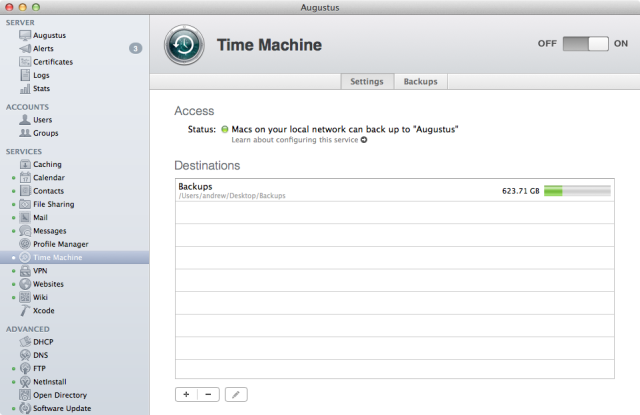
Task: Select the Groups people icon
Action: coord(25,133)
